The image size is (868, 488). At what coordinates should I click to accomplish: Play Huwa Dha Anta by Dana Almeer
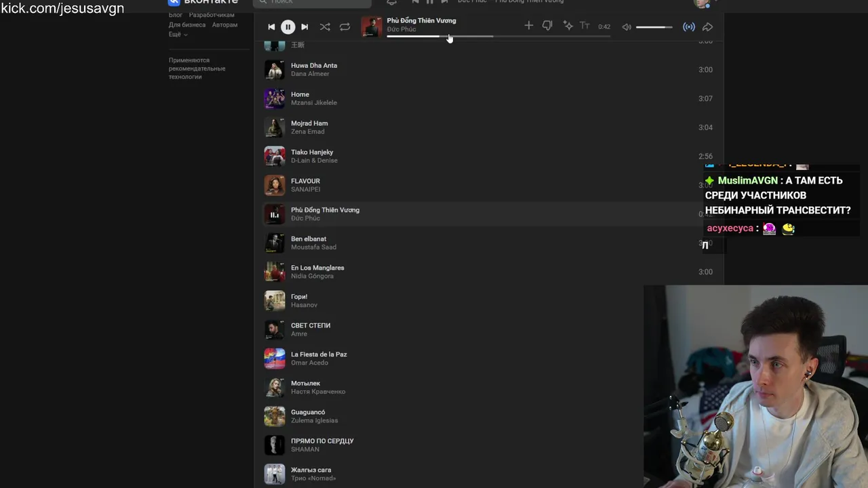tap(314, 66)
